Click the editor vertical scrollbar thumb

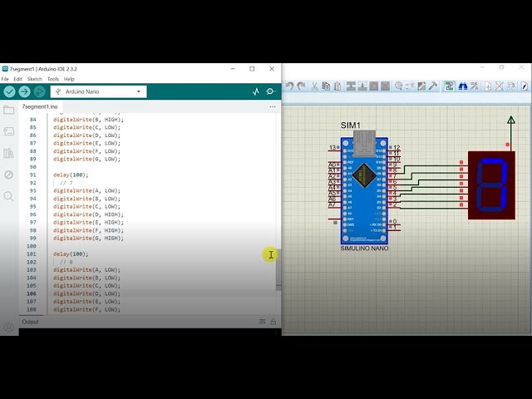(x=278, y=268)
